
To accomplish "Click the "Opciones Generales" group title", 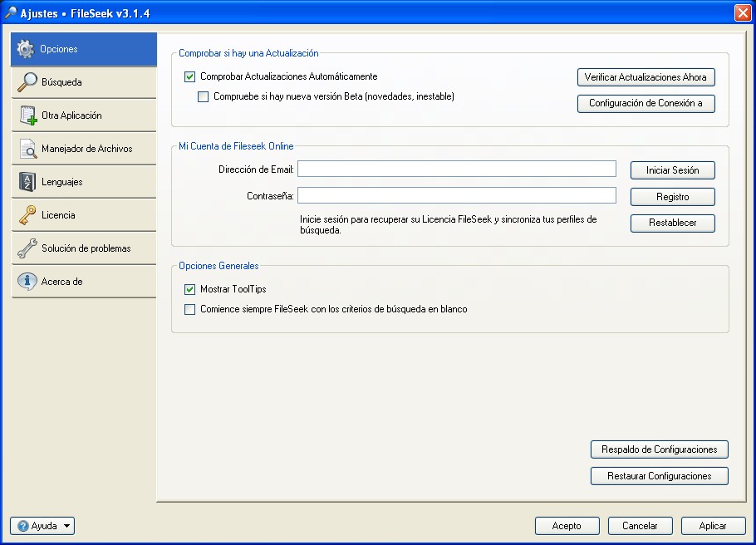I will 218,266.
